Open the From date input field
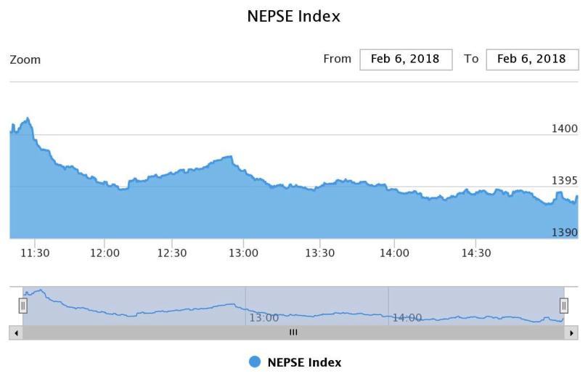This screenshot has height=392, width=588. tap(406, 60)
